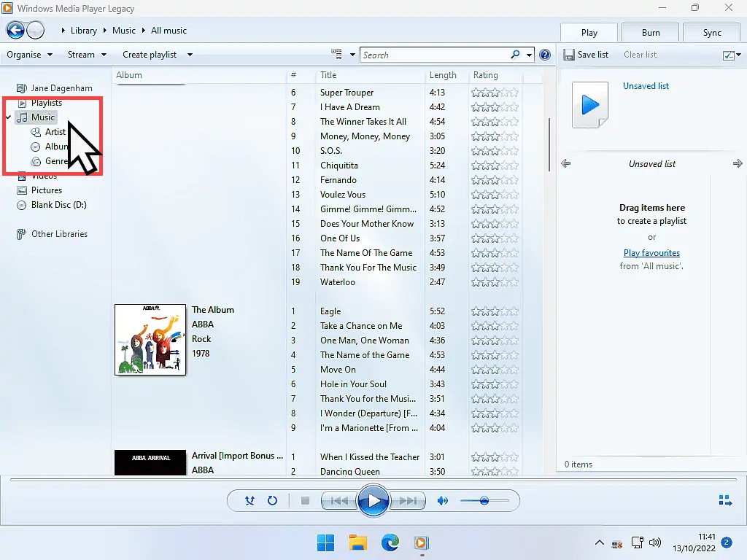Toggle shuffle playback
Screen dimensions: 747x560
pyautogui.click(x=249, y=501)
